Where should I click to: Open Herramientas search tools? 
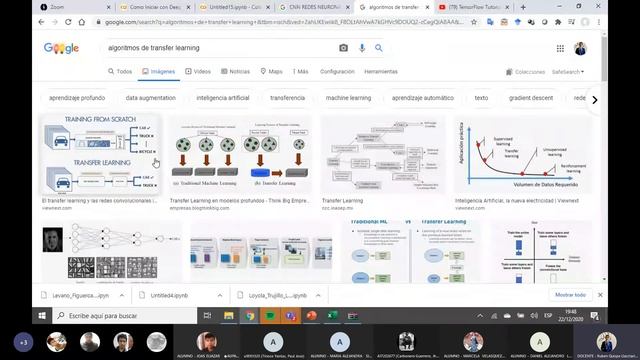coord(381,71)
